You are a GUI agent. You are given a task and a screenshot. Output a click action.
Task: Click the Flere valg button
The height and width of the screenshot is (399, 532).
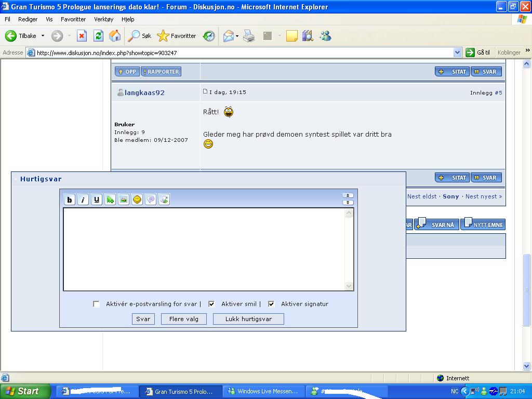click(x=184, y=319)
